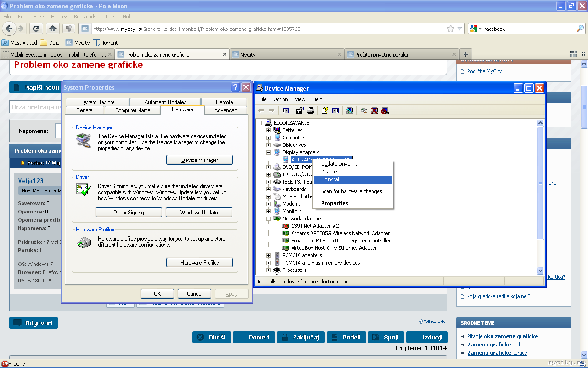
Task: Expand the Disk drives node
Action: click(268, 145)
